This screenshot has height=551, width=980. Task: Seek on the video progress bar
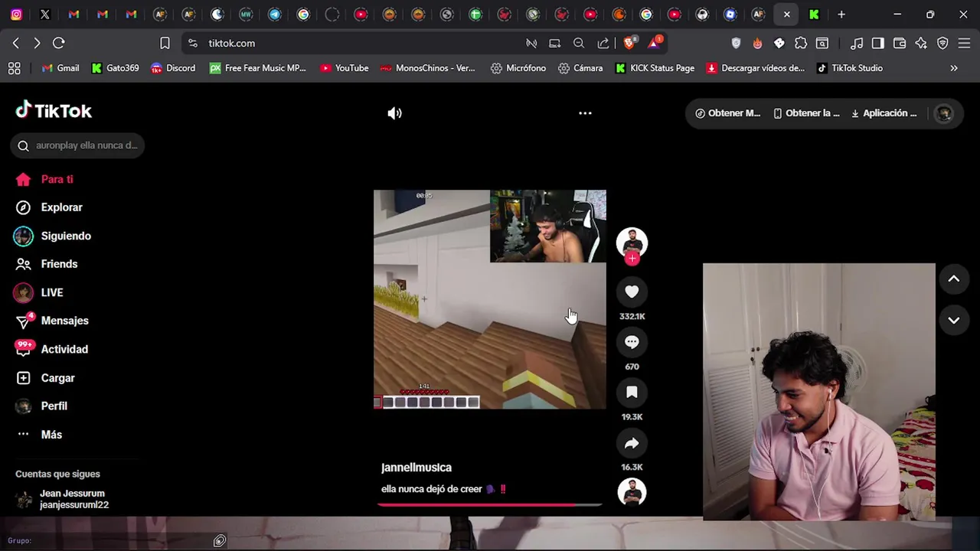point(490,505)
